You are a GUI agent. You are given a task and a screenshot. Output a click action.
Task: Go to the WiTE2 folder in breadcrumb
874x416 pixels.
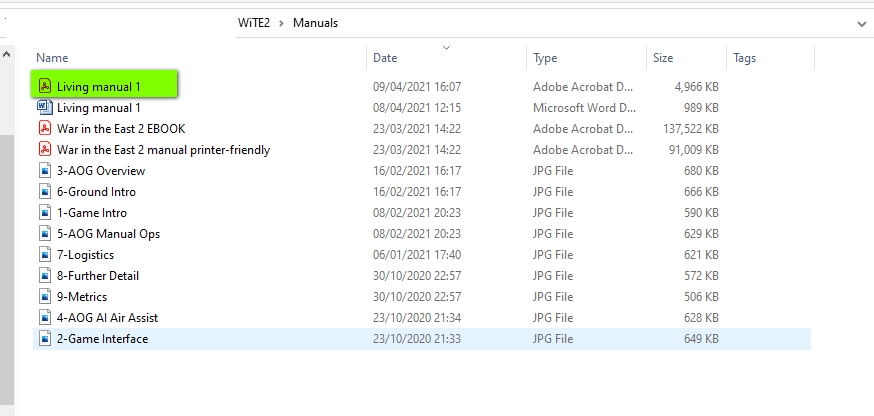pos(254,23)
